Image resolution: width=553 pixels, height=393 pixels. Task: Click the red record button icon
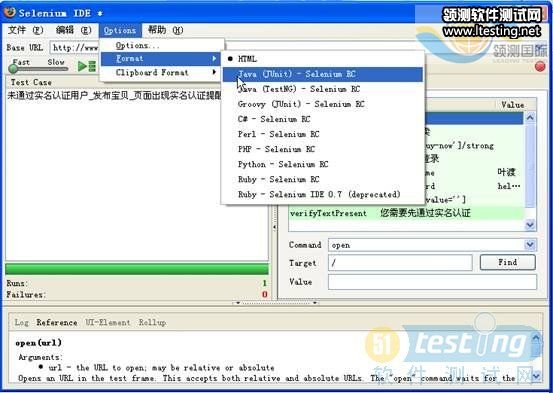click(x=540, y=66)
